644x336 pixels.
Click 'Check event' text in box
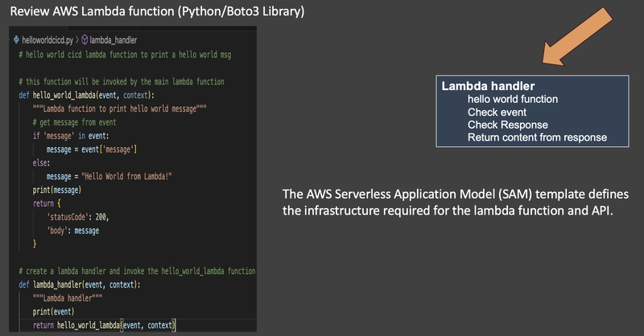tap(497, 112)
